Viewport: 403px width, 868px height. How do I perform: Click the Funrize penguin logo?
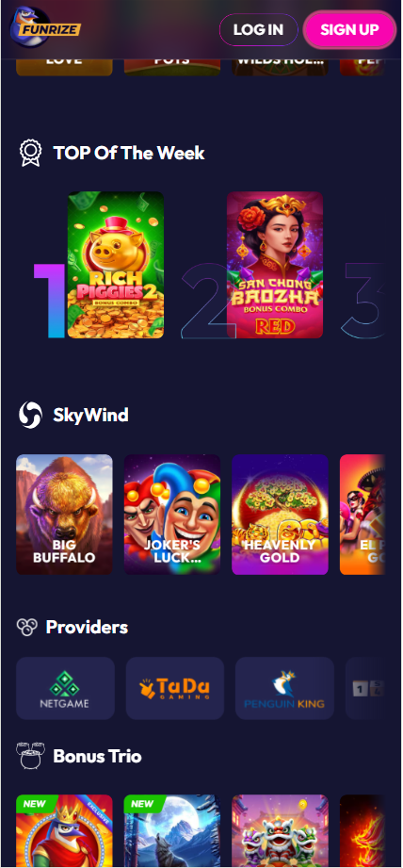tap(45, 27)
